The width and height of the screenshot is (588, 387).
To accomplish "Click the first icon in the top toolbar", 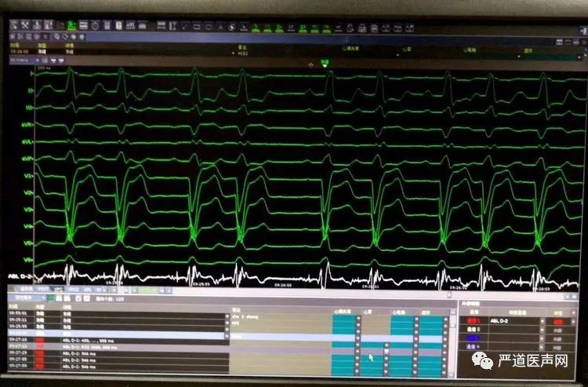I will click(14, 25).
